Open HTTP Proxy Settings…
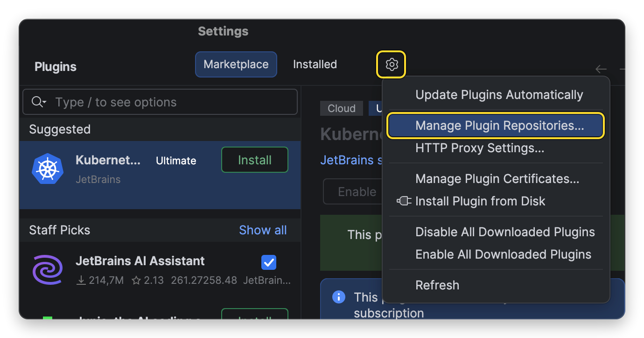The height and width of the screenshot is (338, 644). pyautogui.click(x=496, y=148)
